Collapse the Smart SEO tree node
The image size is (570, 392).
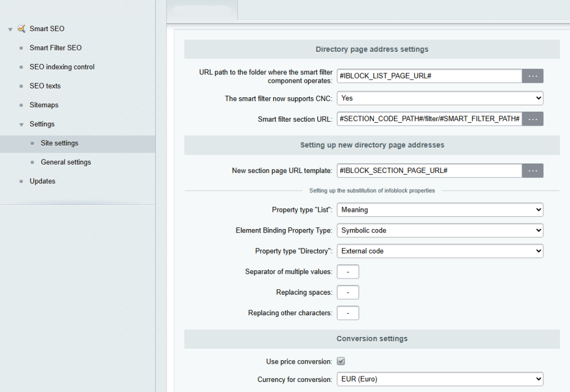10,29
